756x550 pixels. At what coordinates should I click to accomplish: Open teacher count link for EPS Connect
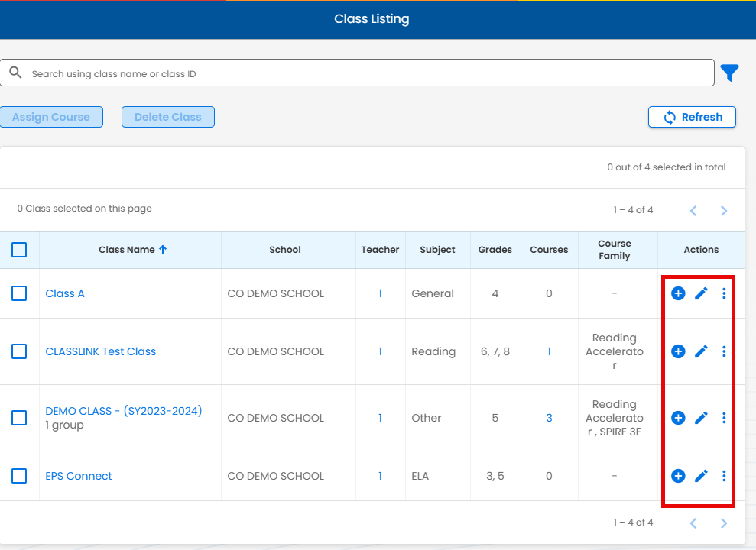381,476
